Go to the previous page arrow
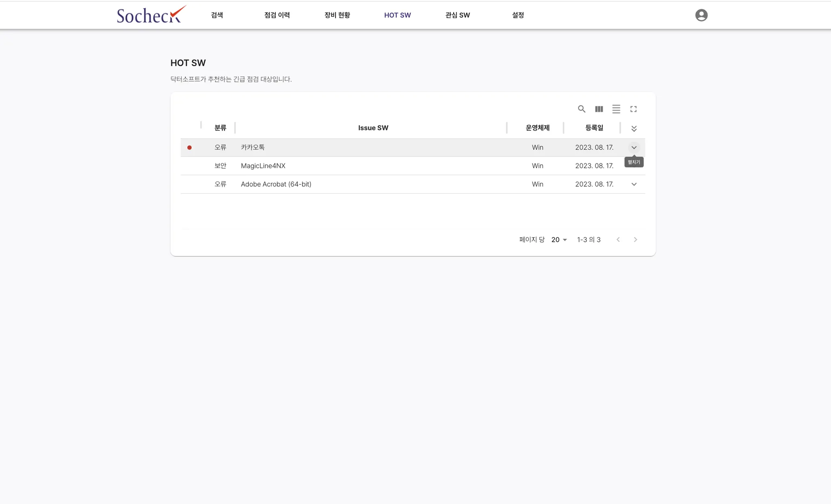The width and height of the screenshot is (831, 504). 618,239
